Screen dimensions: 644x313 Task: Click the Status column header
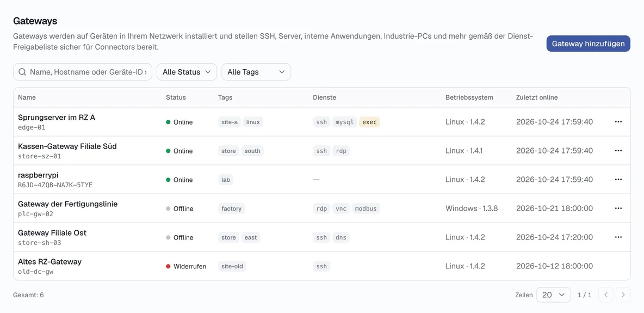(176, 97)
